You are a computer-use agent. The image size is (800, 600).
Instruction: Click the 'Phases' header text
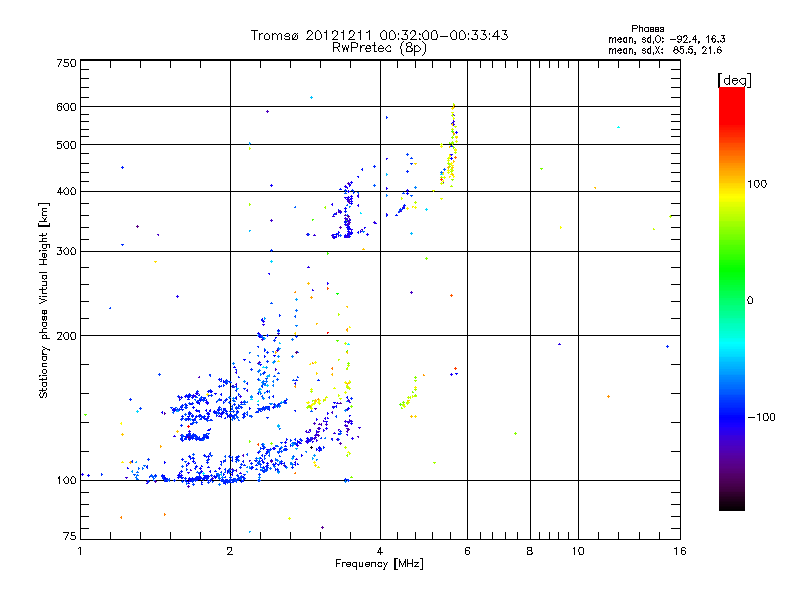click(647, 29)
